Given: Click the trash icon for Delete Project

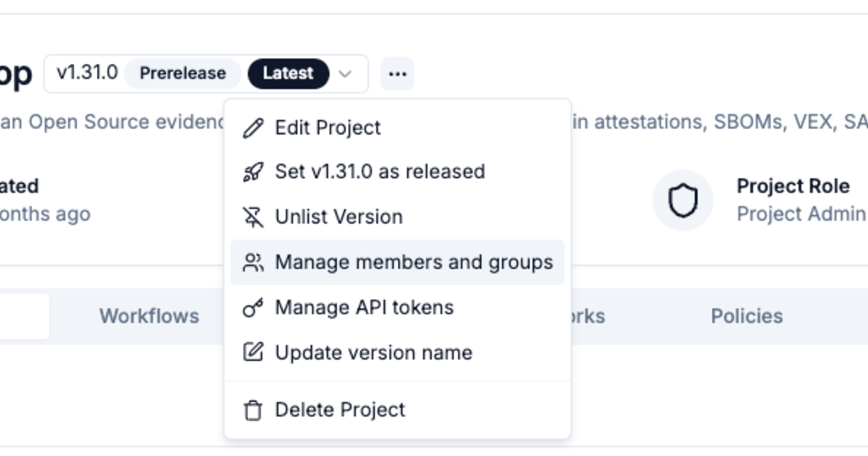Looking at the screenshot, I should point(252,410).
